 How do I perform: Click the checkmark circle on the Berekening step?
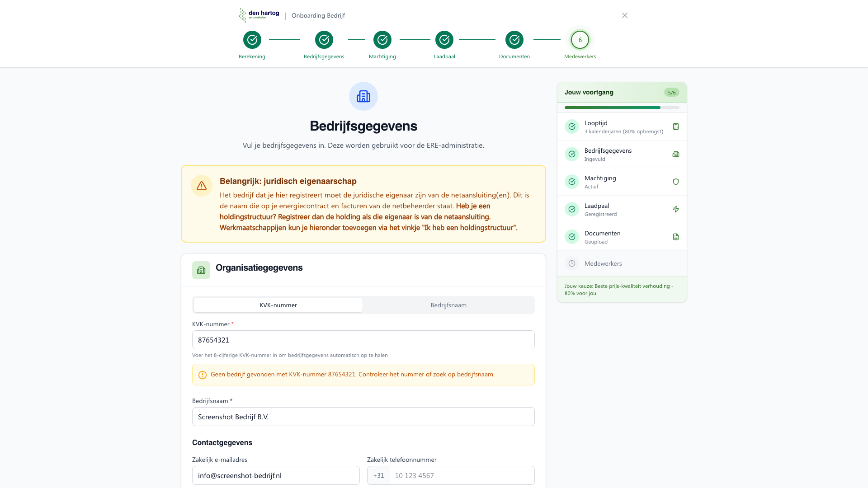tap(252, 40)
